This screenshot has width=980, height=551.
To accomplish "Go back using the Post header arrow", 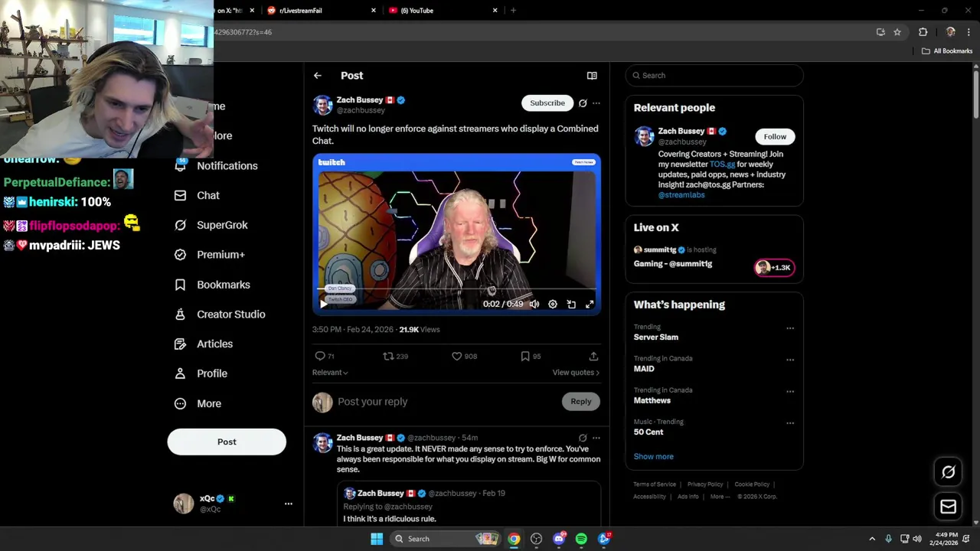I will (x=317, y=76).
